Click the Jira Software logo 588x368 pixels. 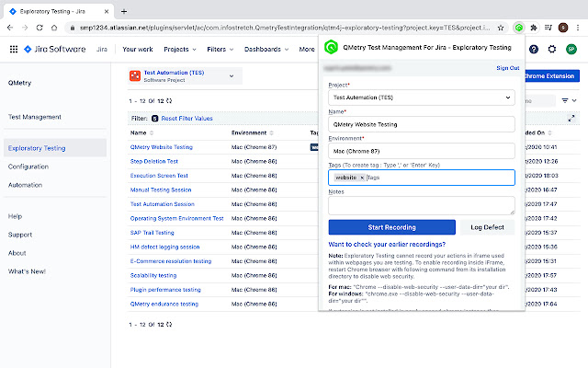55,49
